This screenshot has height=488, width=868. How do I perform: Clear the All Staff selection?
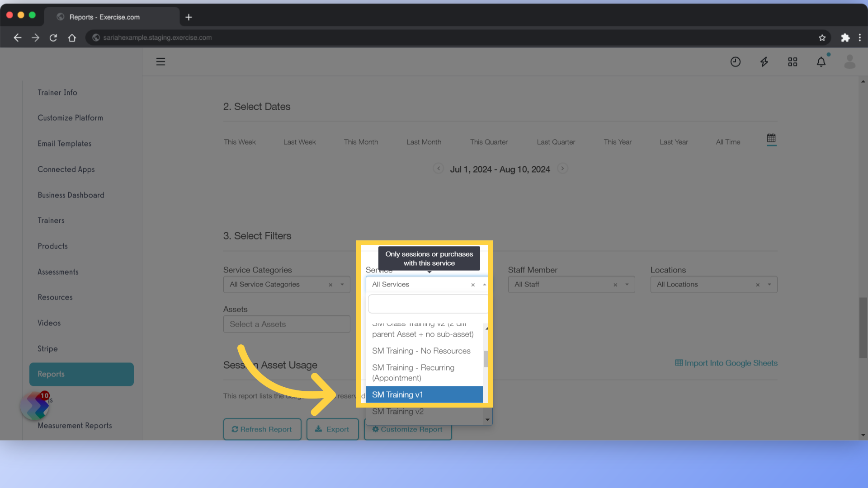(x=615, y=285)
